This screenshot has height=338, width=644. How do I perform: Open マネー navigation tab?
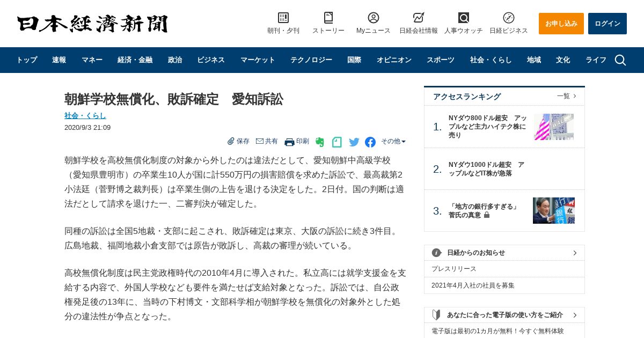pos(92,60)
